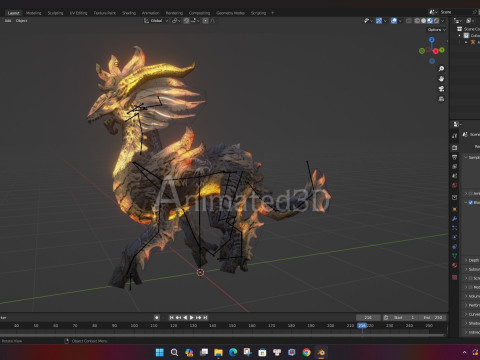Switch to wireframe viewport shading
480x360 pixels.
(x=417, y=21)
